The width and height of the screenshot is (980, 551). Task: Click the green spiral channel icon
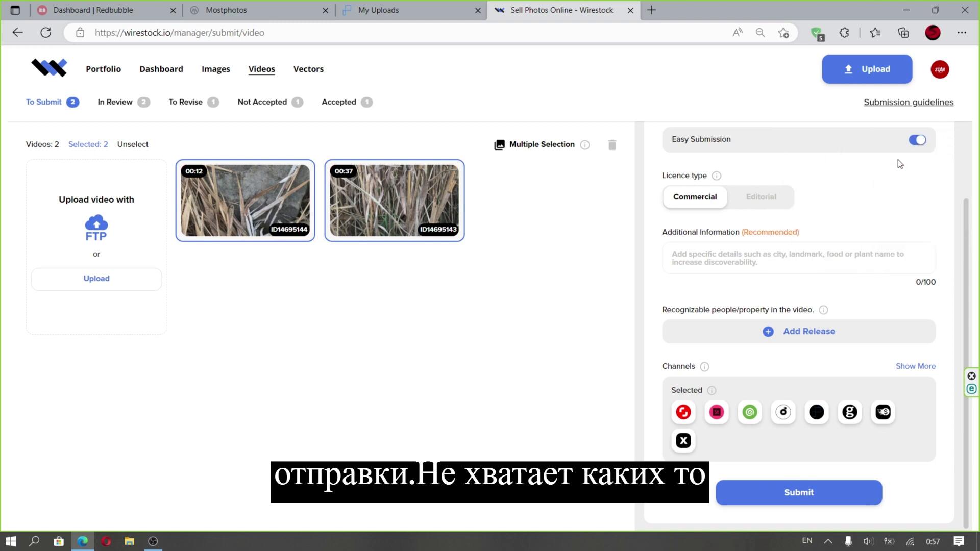coord(750,412)
